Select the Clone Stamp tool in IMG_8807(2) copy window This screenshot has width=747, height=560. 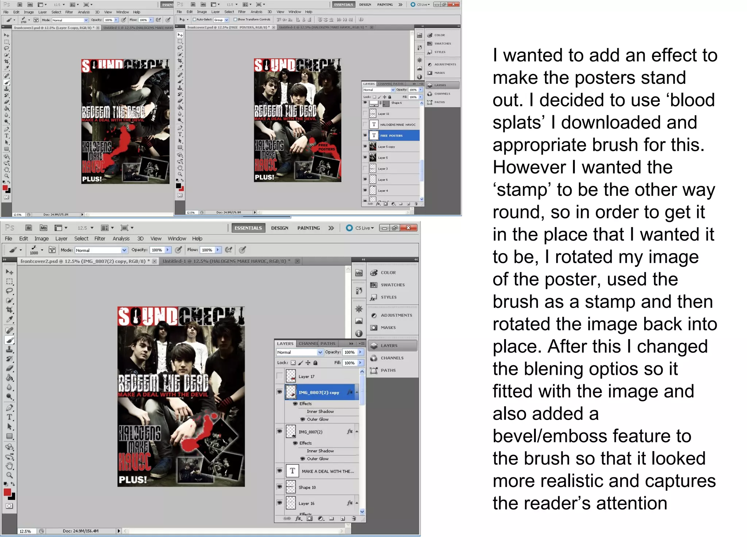pyautogui.click(x=9, y=349)
